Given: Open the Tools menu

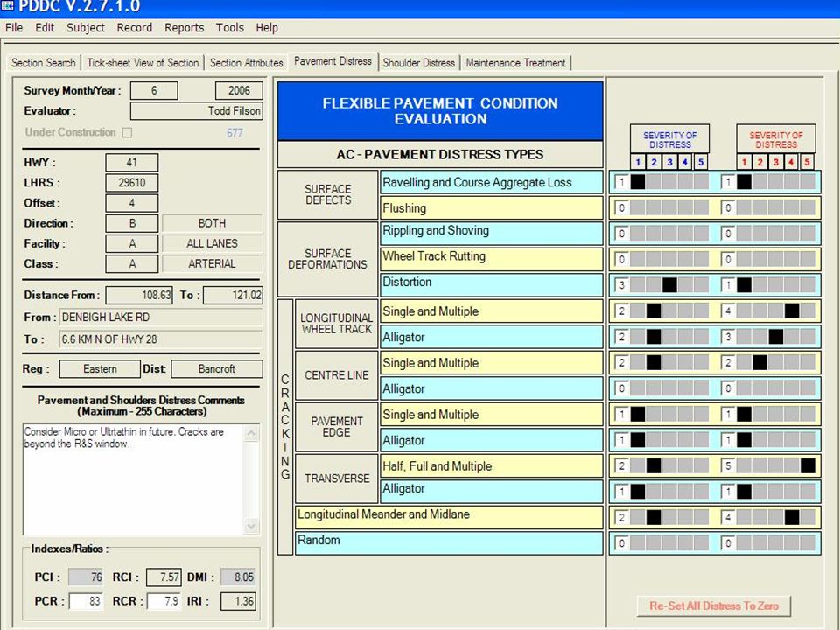Looking at the screenshot, I should [230, 28].
